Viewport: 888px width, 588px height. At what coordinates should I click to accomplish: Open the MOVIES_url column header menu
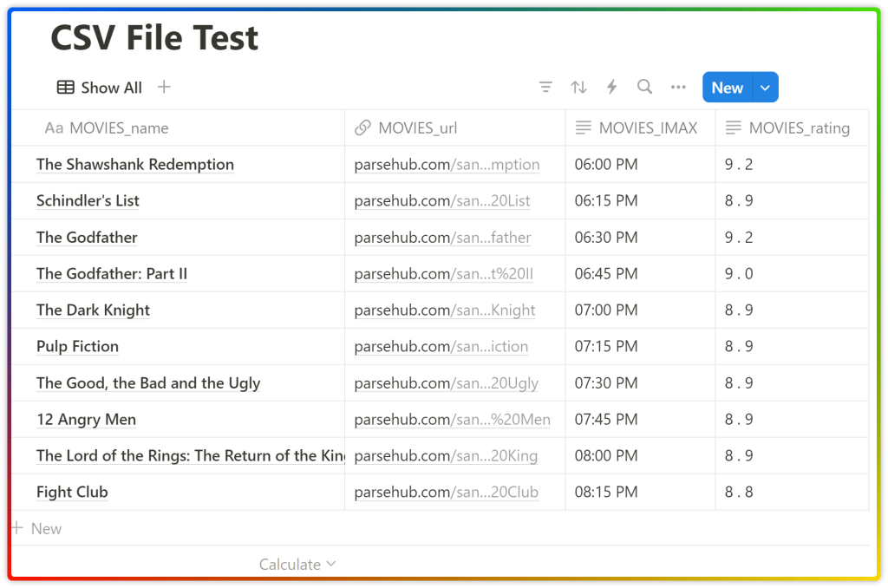point(454,128)
